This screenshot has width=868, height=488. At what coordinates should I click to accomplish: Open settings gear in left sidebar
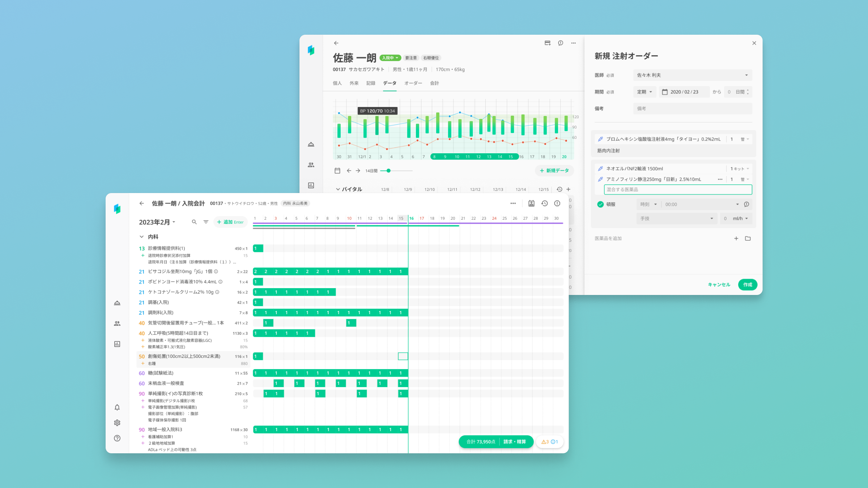(x=117, y=423)
